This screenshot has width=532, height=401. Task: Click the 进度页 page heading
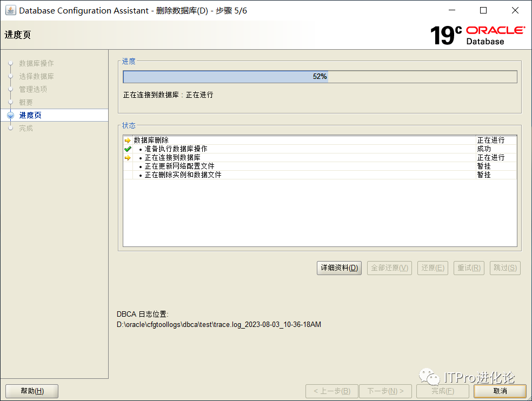point(18,35)
